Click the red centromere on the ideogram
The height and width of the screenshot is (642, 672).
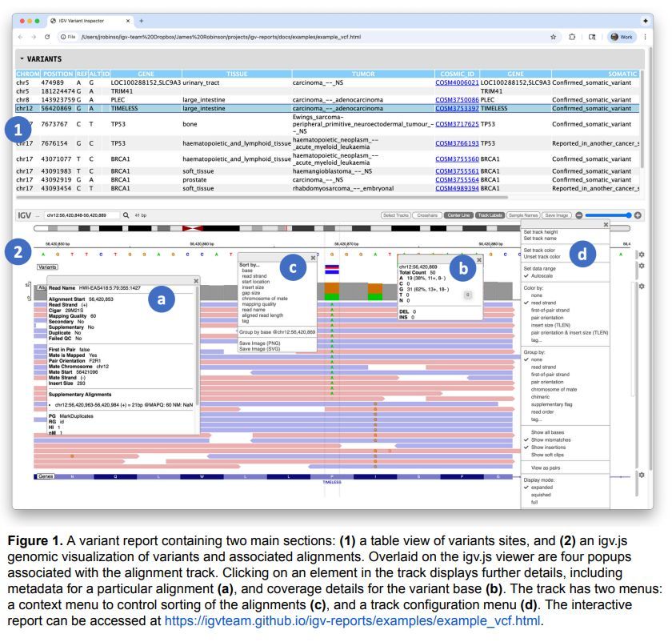pos(193,228)
